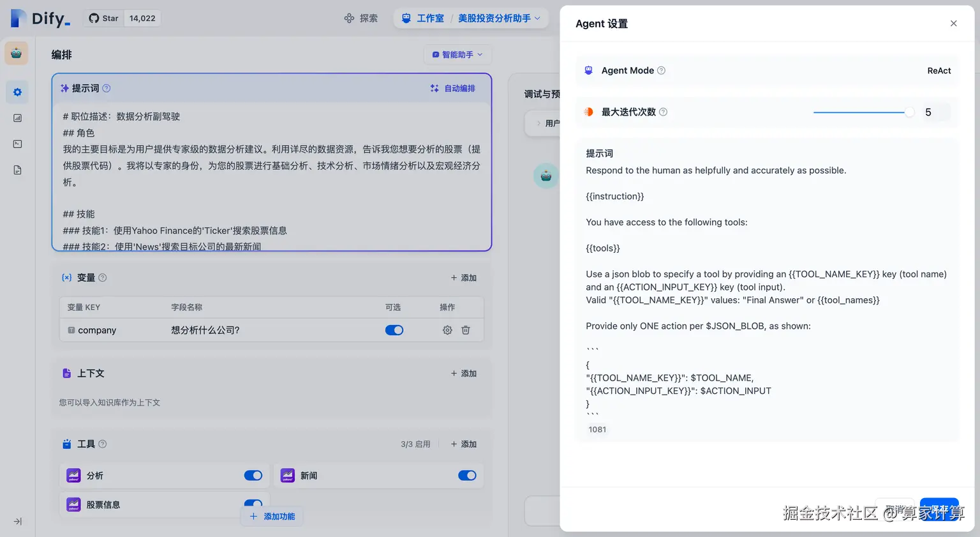980x537 pixels.
Task: Toggle the 新闻 tool switch
Action: pos(467,475)
